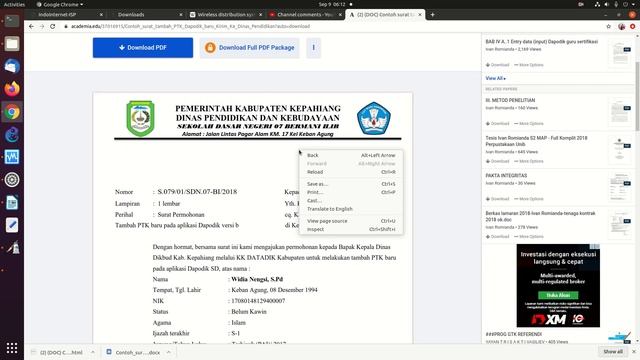The image size is (640, 360).
Task: Click the page vertical scrollbar
Action: [x=637, y=97]
